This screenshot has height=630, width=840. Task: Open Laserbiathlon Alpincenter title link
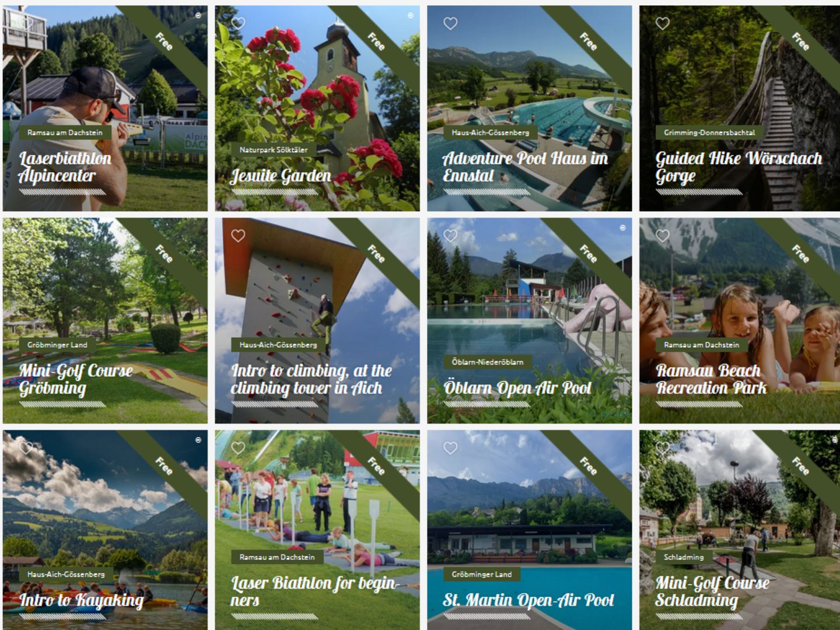(x=65, y=167)
